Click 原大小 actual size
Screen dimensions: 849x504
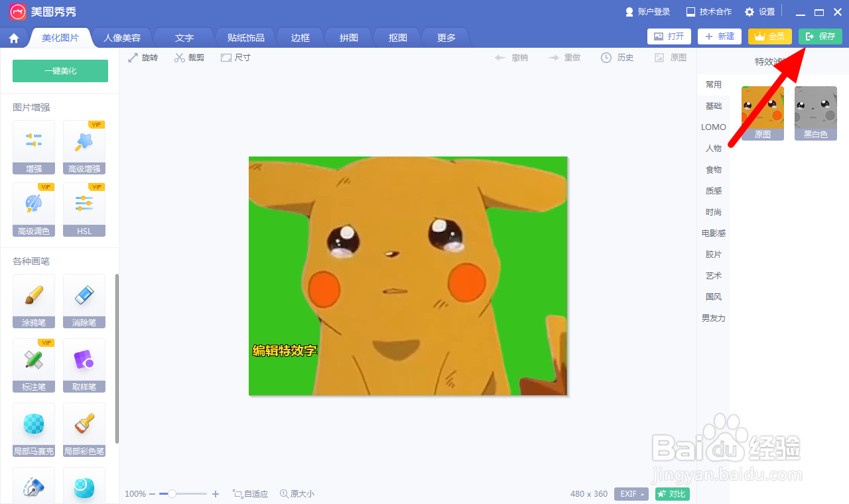coord(297,494)
